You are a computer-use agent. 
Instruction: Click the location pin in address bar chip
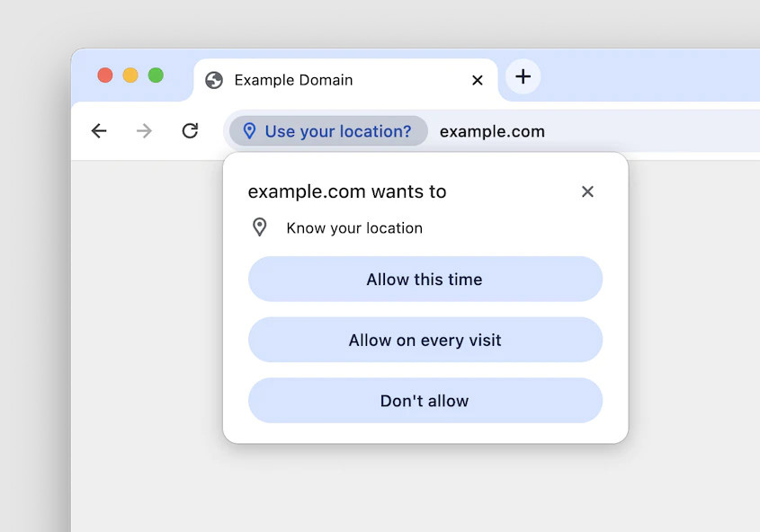pyautogui.click(x=249, y=130)
